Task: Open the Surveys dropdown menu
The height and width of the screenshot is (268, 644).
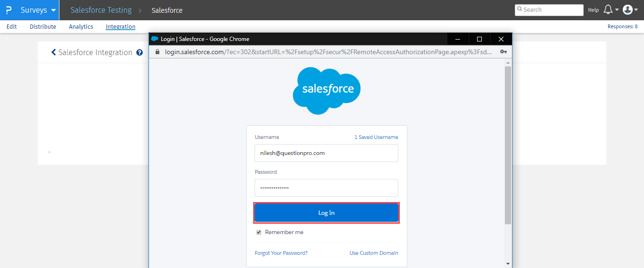Action: click(38, 10)
